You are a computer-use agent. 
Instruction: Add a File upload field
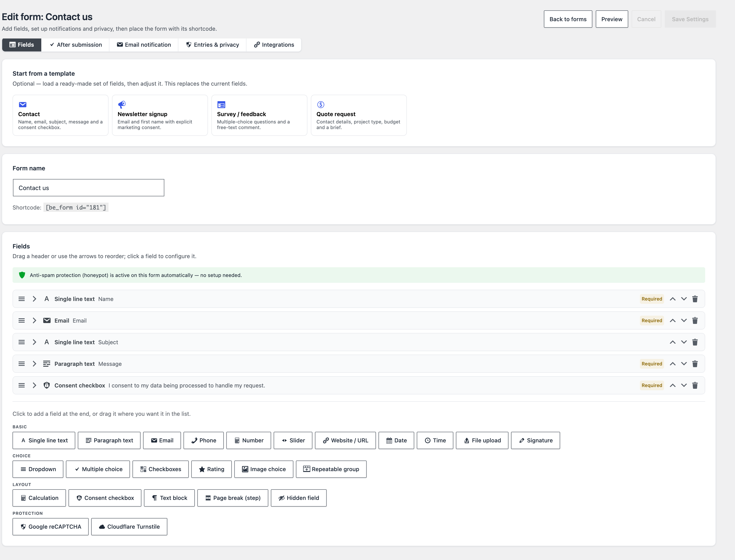(x=482, y=441)
